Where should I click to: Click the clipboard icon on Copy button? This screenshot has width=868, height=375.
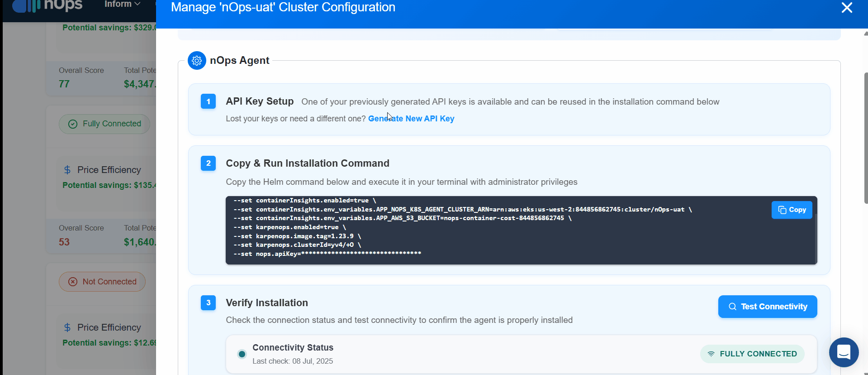[782, 210]
